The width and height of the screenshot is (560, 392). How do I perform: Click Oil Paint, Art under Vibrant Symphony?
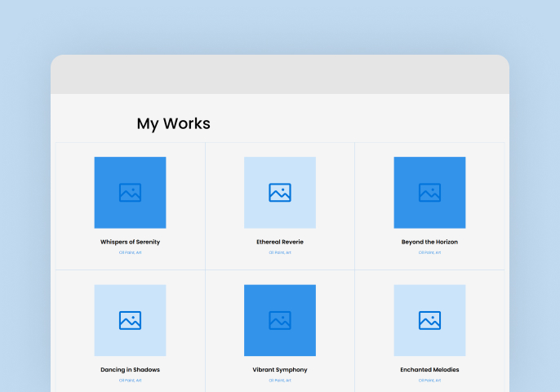280,381
